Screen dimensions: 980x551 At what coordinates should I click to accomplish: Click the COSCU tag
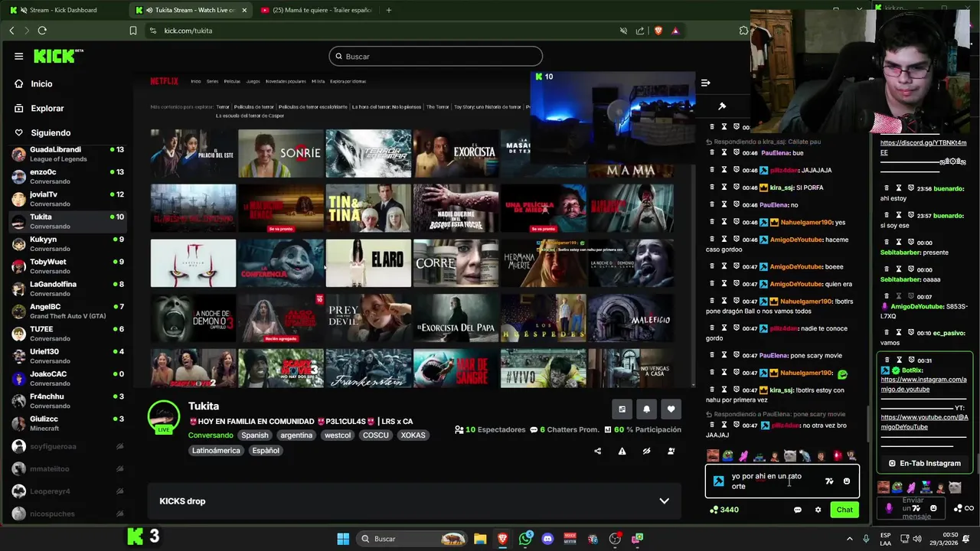click(376, 435)
